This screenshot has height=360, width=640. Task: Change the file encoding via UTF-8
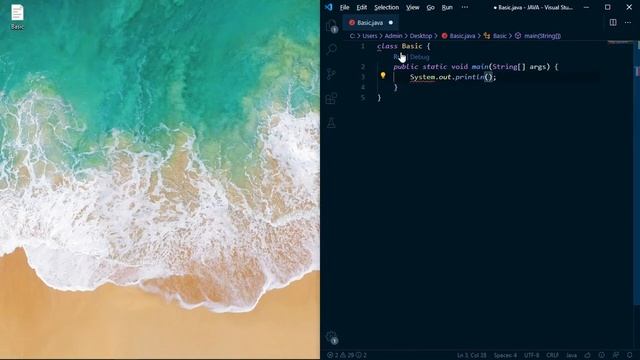pos(531,355)
